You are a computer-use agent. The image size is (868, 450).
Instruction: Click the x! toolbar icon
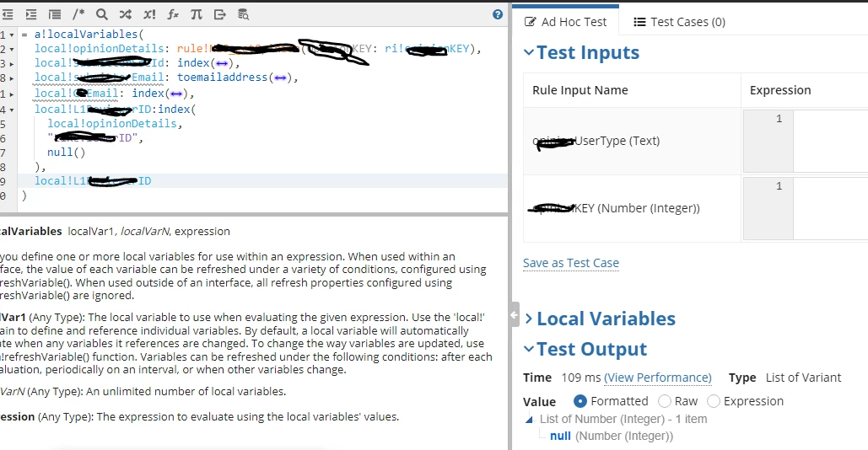(x=149, y=15)
